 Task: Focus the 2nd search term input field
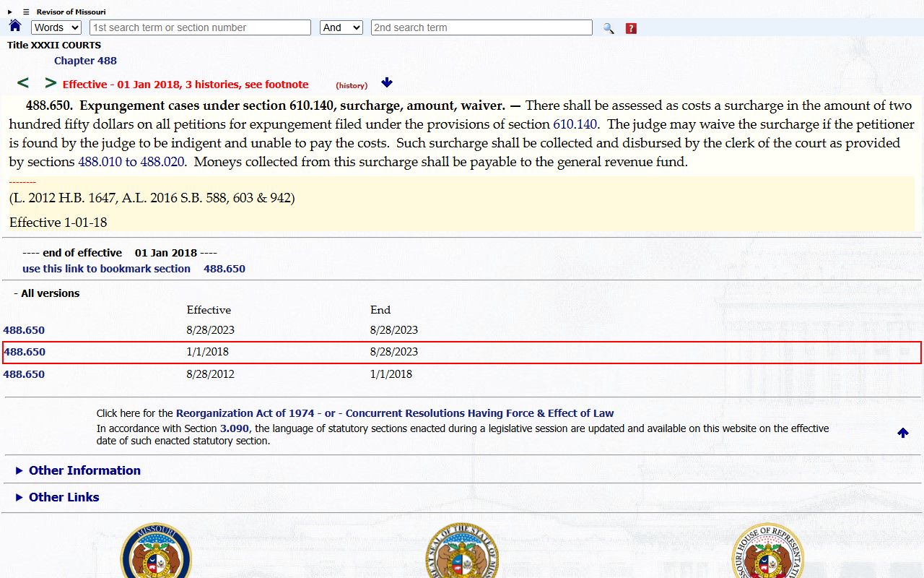tap(481, 27)
